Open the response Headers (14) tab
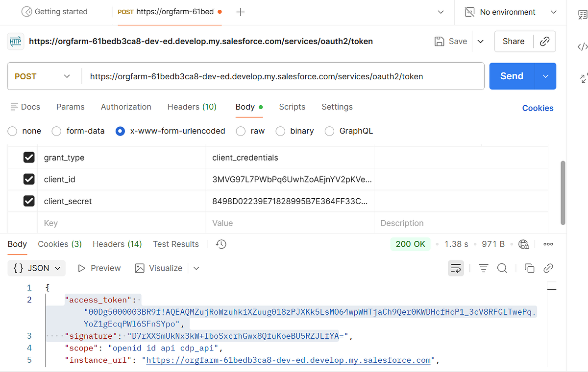The image size is (588, 372). (x=117, y=244)
